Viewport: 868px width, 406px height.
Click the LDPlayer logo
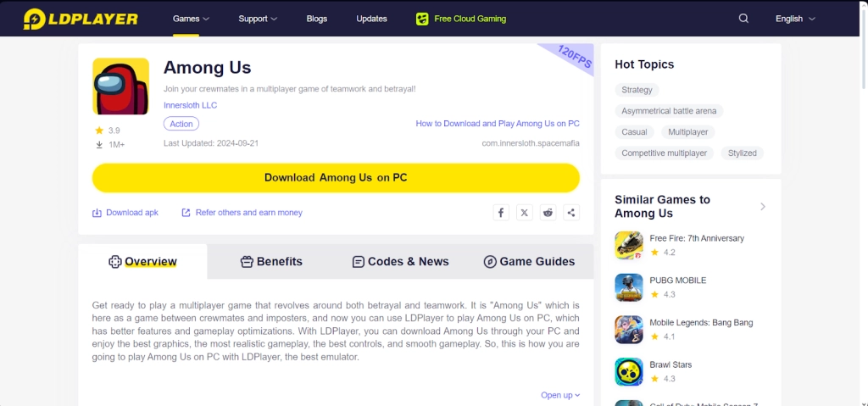[x=81, y=19]
